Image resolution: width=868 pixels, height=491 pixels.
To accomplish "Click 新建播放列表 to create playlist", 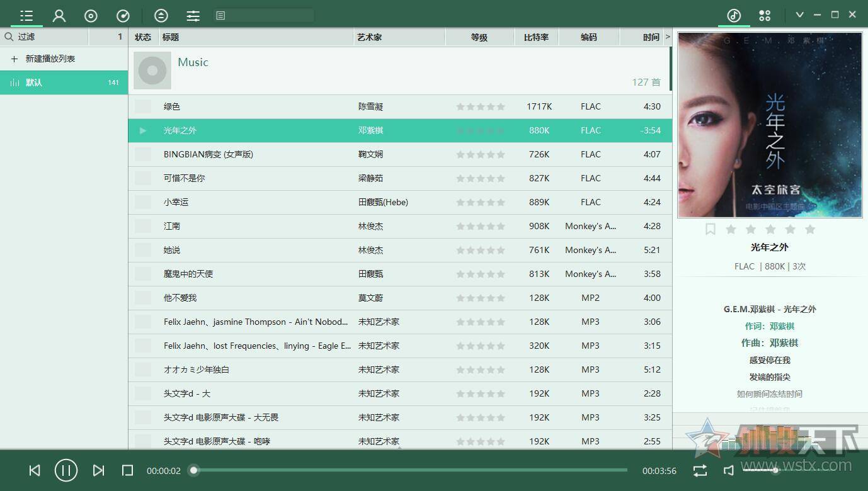I will coord(50,59).
